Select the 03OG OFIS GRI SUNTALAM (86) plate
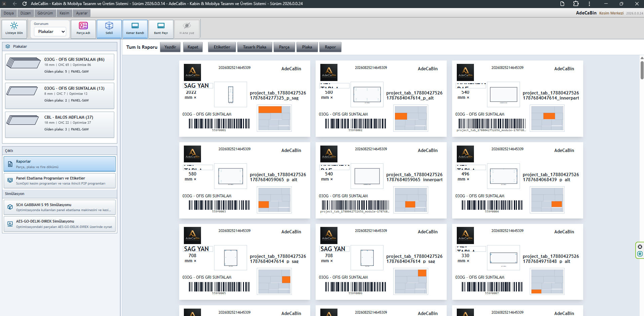 (x=59, y=67)
